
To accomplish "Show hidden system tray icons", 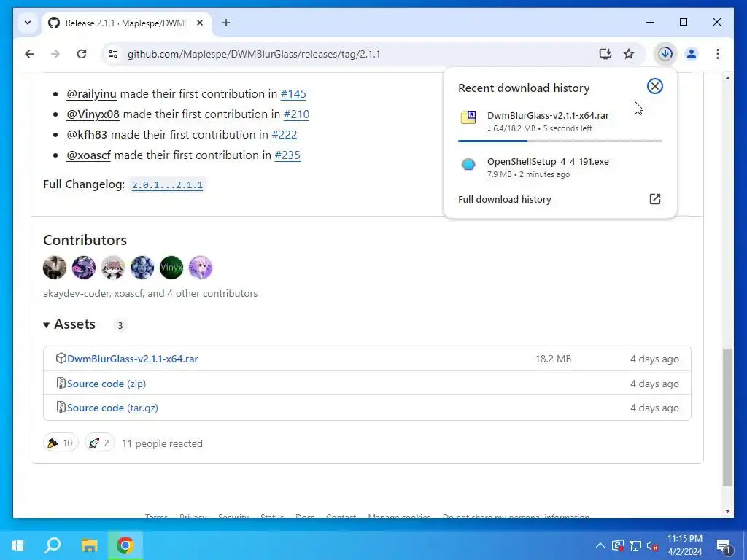I will [x=600, y=545].
